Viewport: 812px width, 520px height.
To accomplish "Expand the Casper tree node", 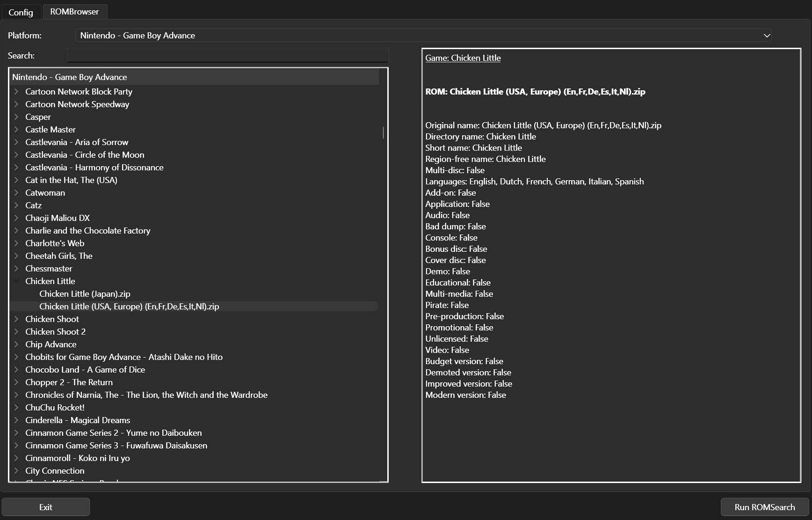I will point(16,117).
